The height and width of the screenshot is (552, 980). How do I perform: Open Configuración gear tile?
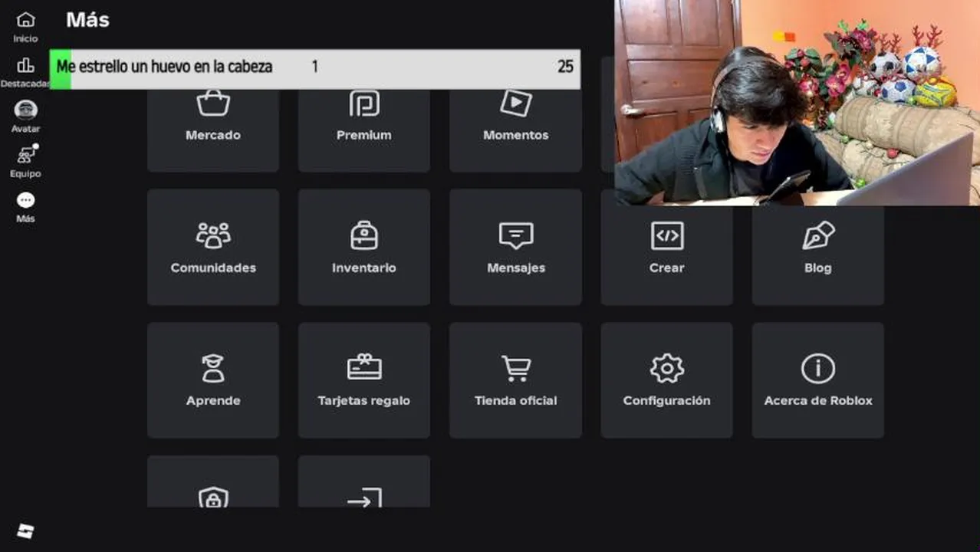pyautogui.click(x=666, y=380)
